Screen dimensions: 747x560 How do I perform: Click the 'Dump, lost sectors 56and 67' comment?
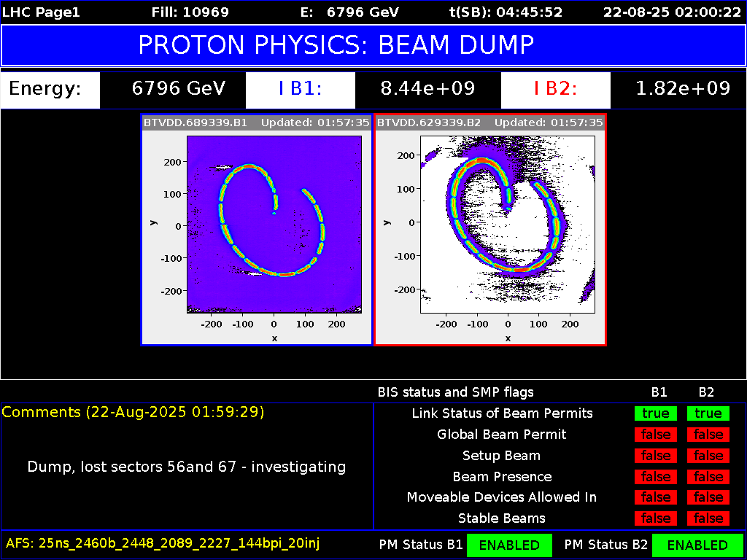coord(187,467)
